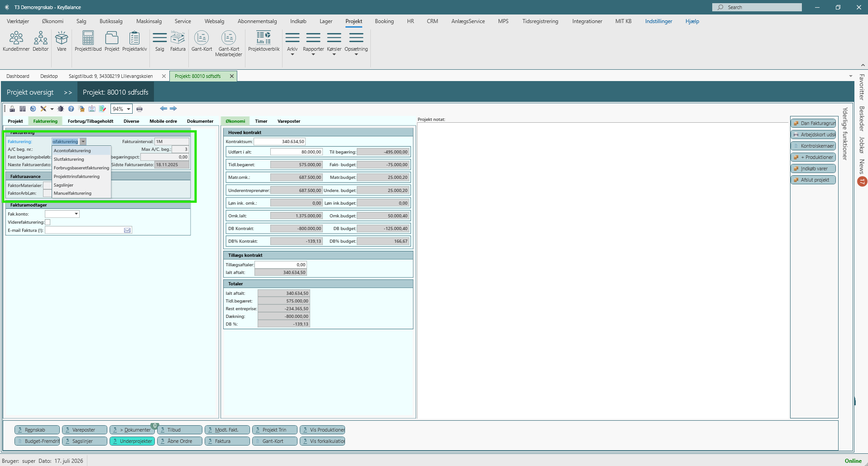Open the 94% zoom dropdown
Image resolution: width=868 pixels, height=466 pixels.
coord(129,109)
